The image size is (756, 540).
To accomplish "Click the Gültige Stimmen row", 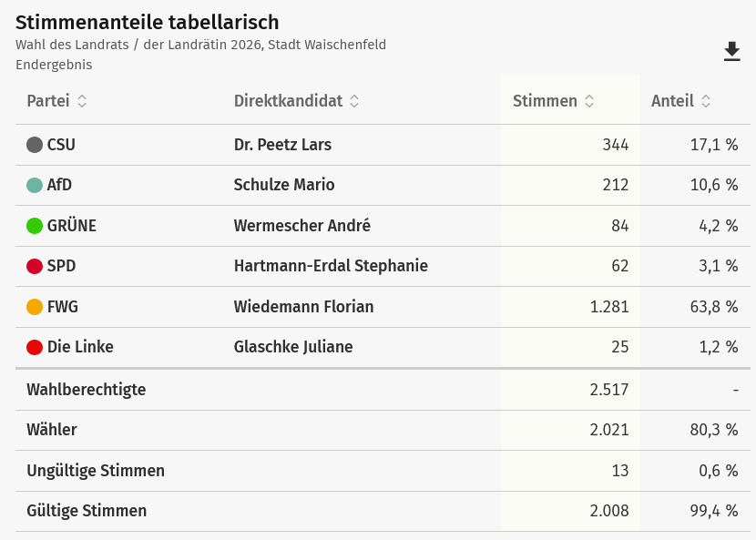I will tap(87, 511).
